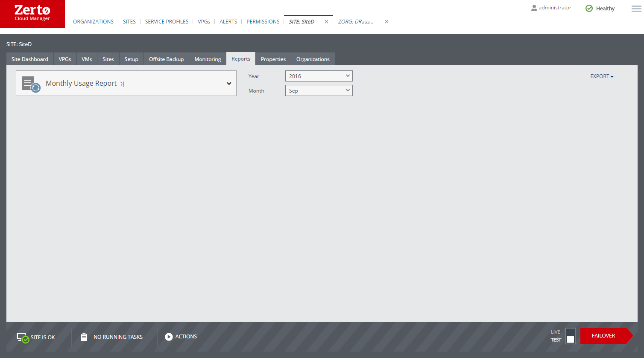The height and width of the screenshot is (358, 644).
Task: Click the Zerto Cloud Manager logo
Action: tap(32, 14)
